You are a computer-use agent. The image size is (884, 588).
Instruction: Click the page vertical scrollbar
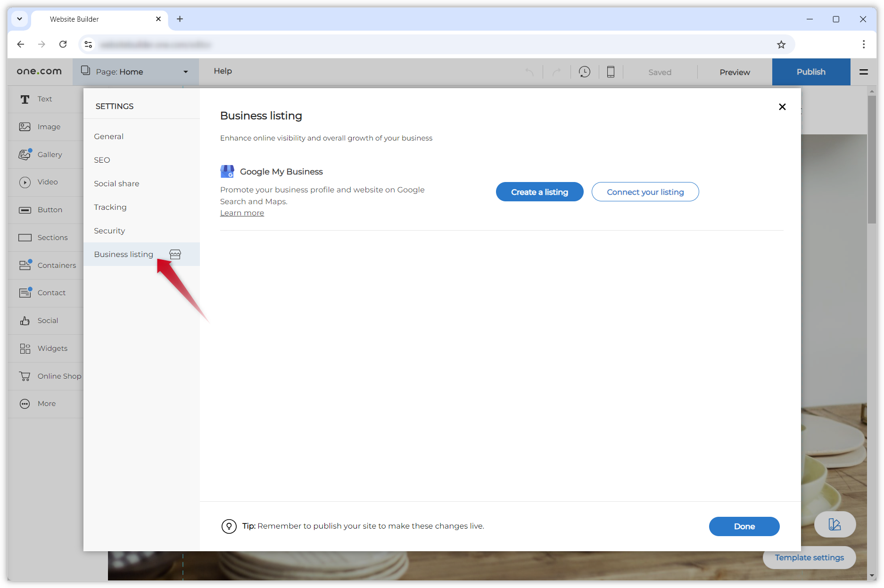871,160
